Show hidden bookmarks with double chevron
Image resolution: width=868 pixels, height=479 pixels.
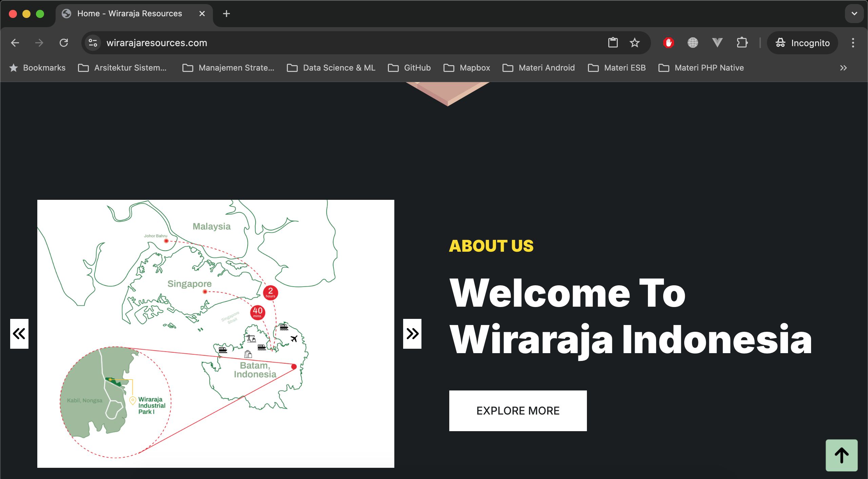844,68
